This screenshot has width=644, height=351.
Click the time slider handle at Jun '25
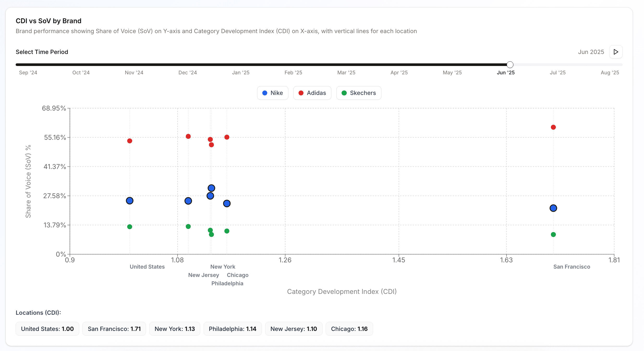[x=510, y=65]
